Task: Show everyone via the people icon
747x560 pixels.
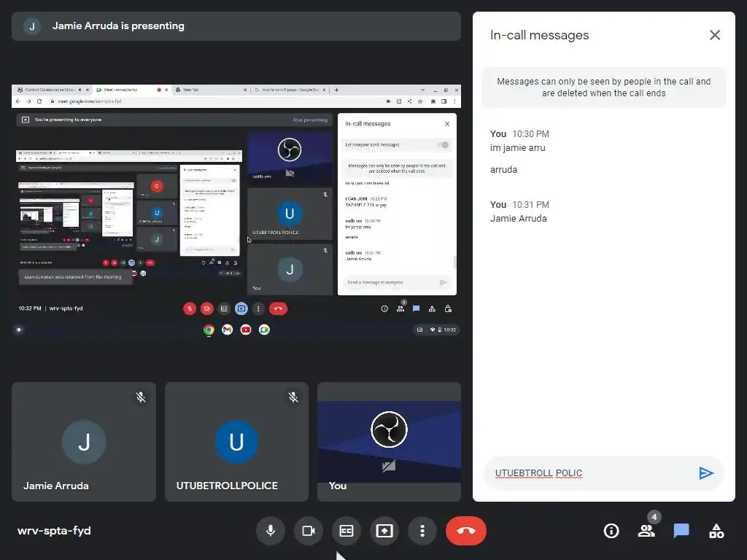Action: (646, 531)
